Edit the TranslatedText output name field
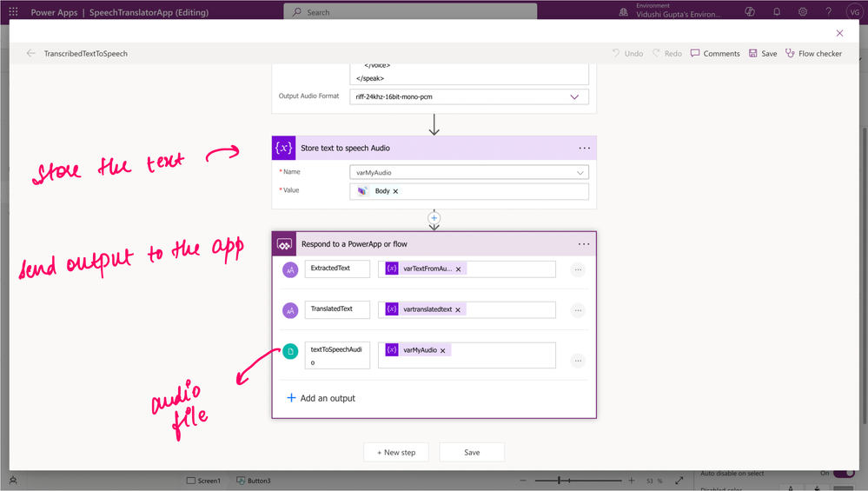The height and width of the screenshot is (491, 868). coord(337,310)
